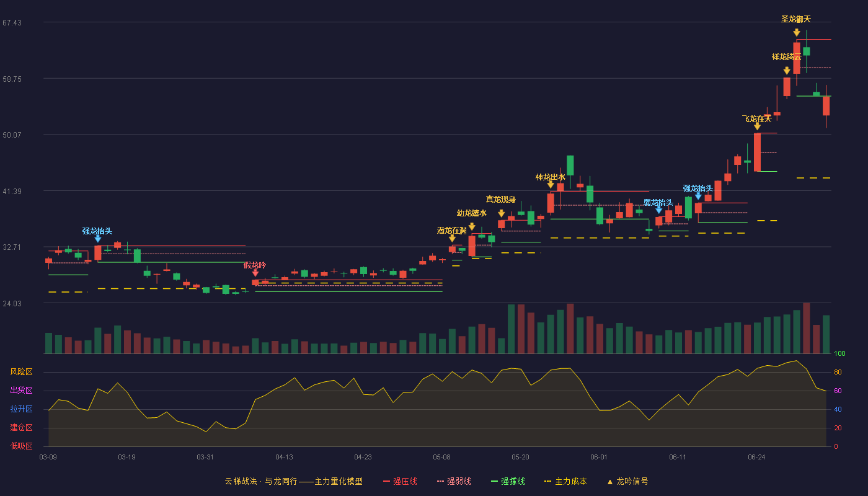Click the 出货区 zone label
Viewport: 868px width, 496px height.
21,391
